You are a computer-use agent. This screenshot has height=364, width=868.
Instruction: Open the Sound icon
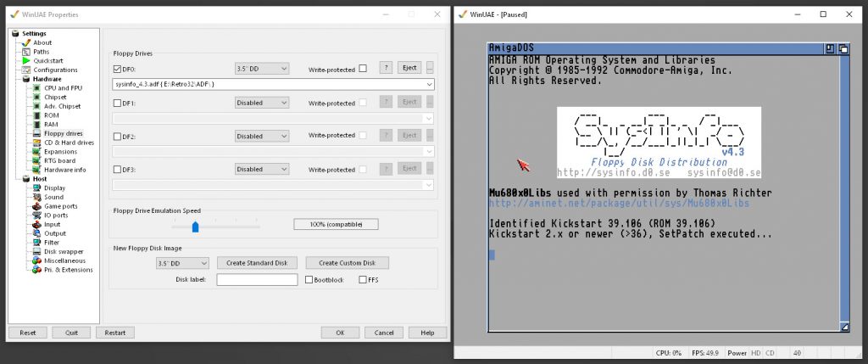(36, 197)
